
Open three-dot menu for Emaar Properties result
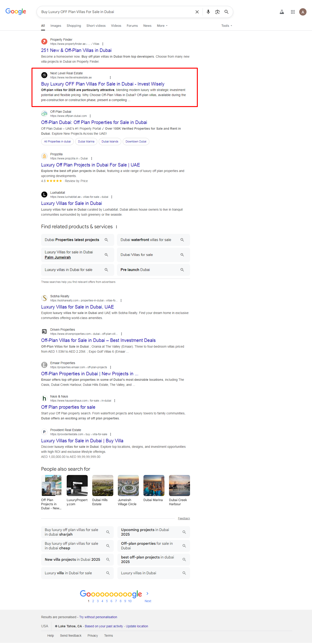point(111,367)
